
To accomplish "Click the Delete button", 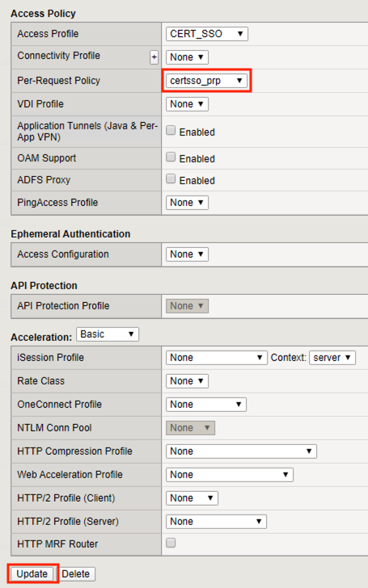I will click(x=76, y=573).
